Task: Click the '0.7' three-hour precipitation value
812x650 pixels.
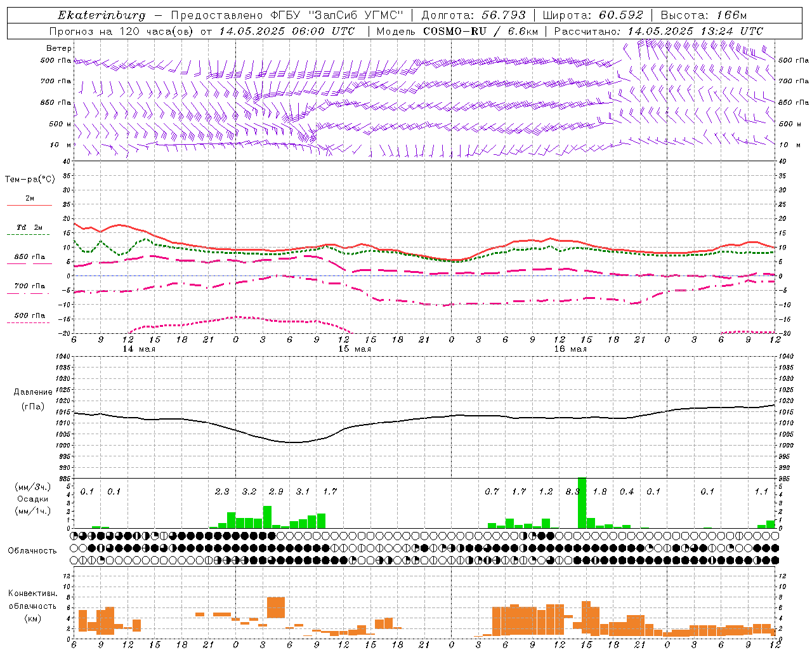Action: coord(492,492)
